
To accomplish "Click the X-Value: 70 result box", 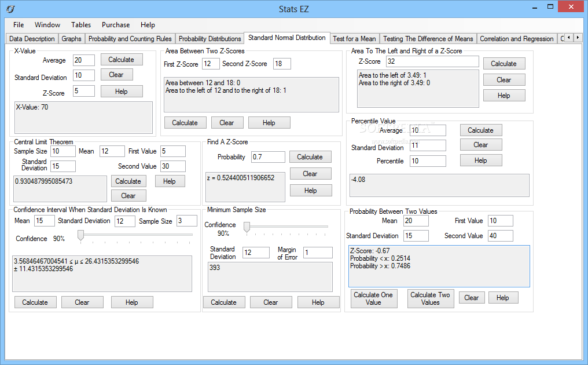I will tap(83, 118).
